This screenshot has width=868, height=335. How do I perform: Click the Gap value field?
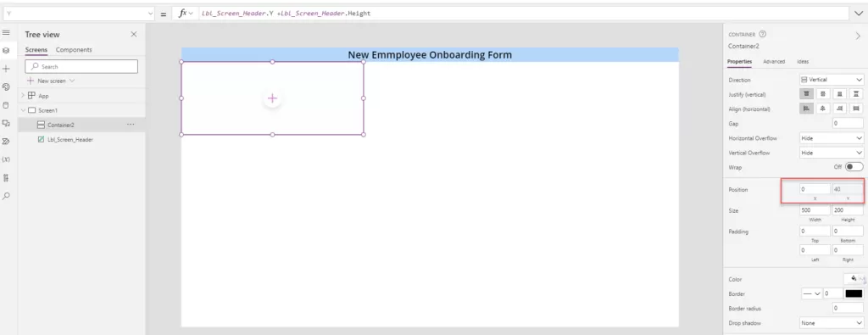click(848, 123)
